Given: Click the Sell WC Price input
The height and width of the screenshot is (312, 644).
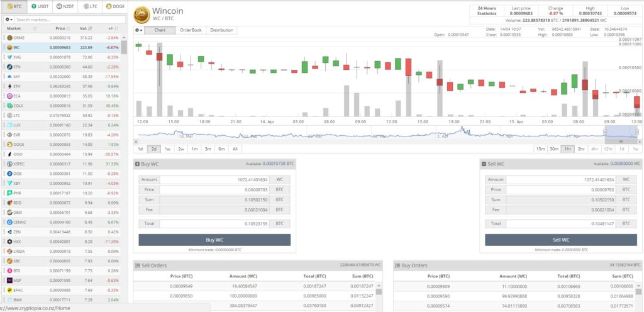Looking at the screenshot, I should point(562,190).
